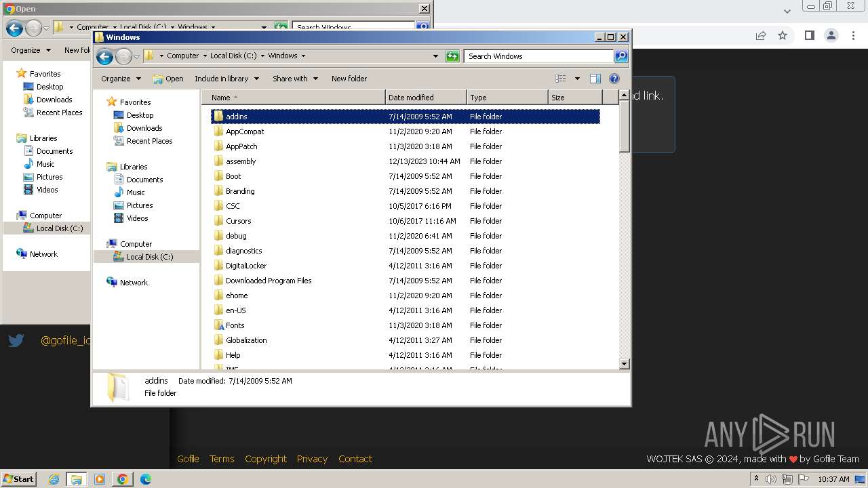Select the Globalization folder
The image size is (868, 488).
pos(246,340)
